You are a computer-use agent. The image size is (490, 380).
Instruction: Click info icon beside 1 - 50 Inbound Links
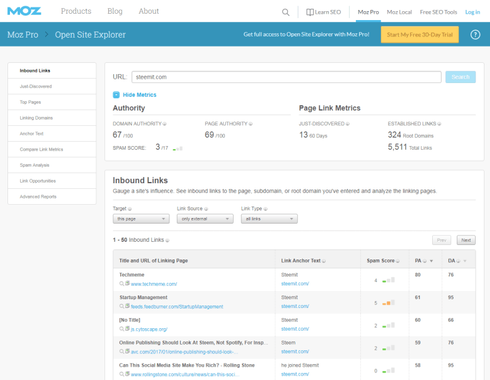pyautogui.click(x=167, y=240)
